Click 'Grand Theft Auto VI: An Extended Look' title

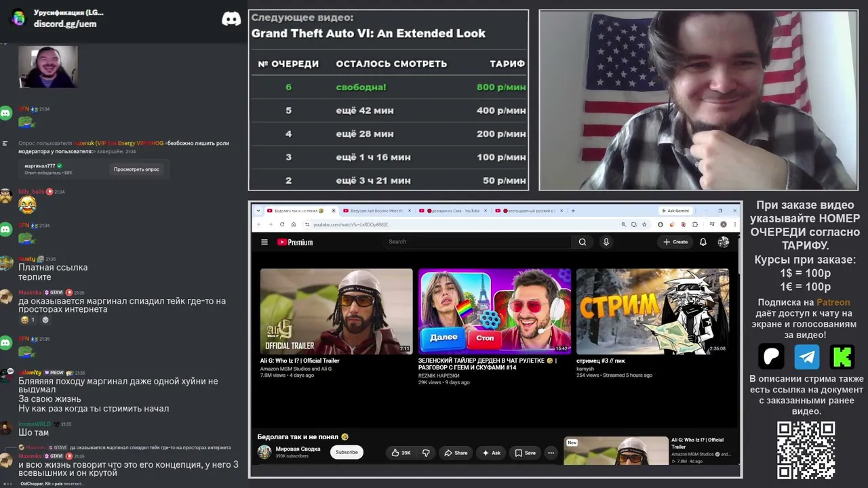[x=368, y=33]
